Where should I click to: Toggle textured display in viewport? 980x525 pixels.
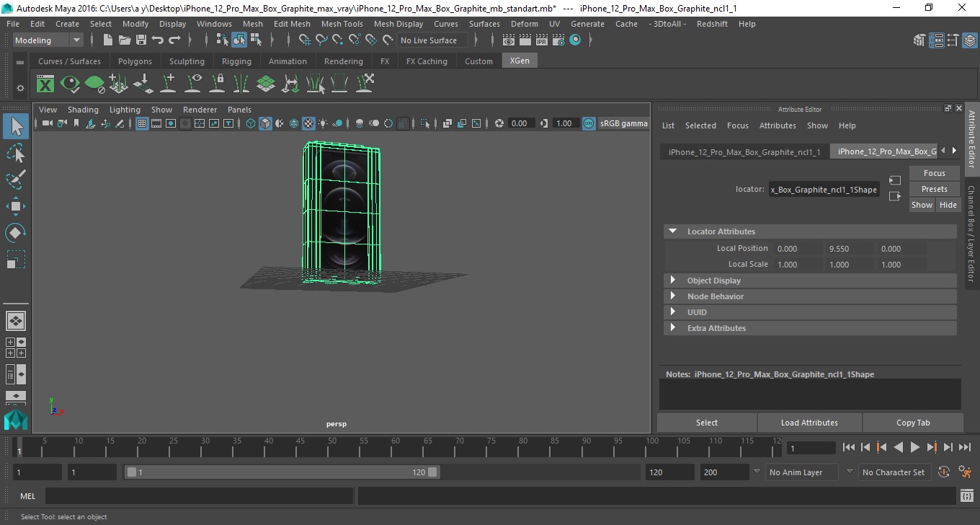pyautogui.click(x=308, y=124)
